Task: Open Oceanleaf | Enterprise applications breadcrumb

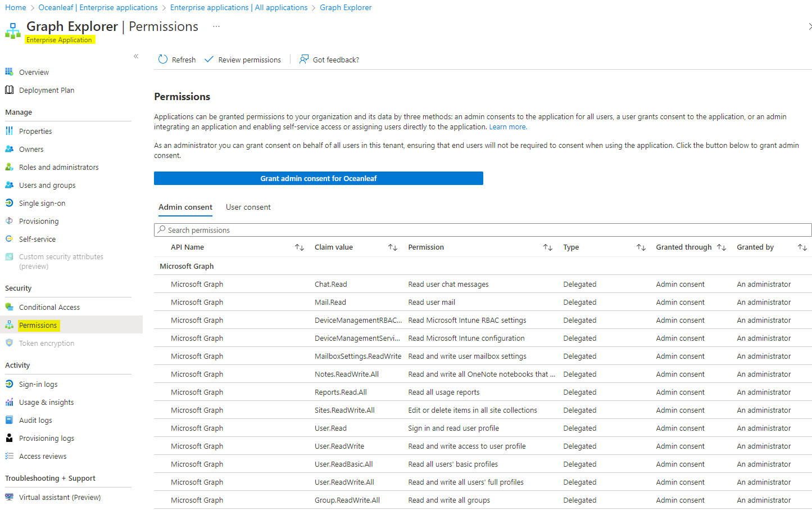Action: (x=98, y=7)
